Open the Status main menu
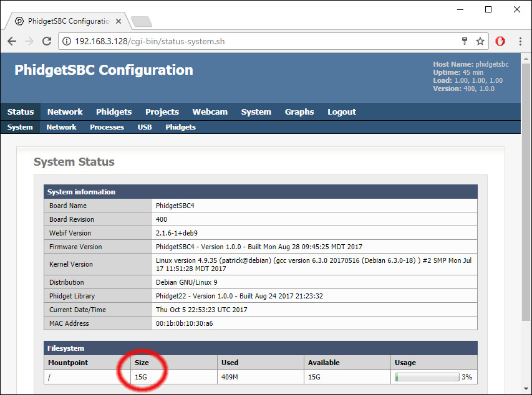The image size is (532, 395). click(x=21, y=112)
